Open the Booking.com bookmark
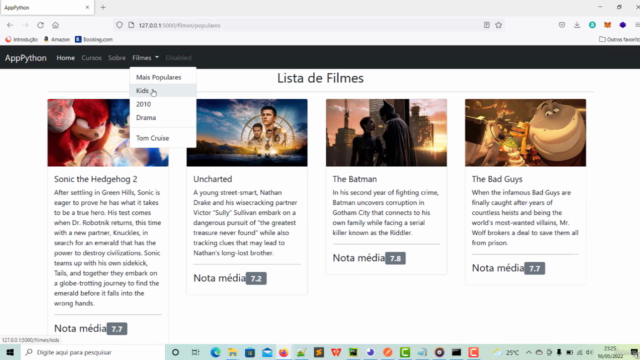This screenshot has height=360, width=640. pos(94,40)
